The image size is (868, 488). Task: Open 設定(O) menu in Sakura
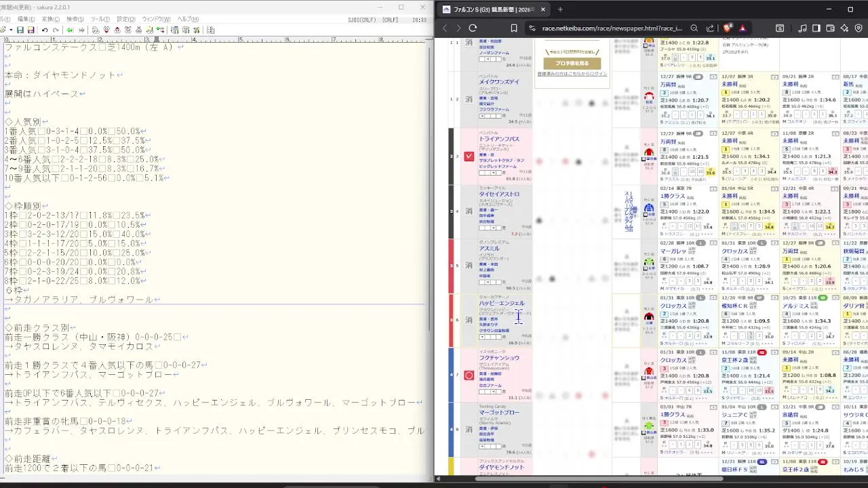pos(126,19)
